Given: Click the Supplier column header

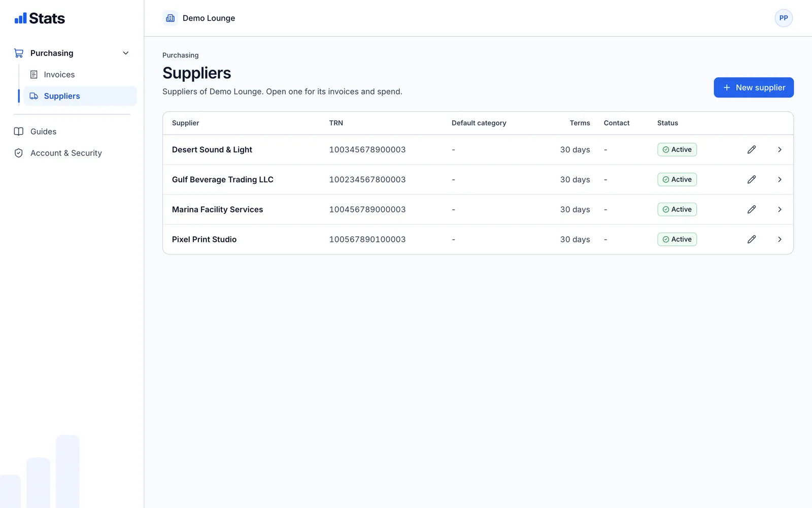Looking at the screenshot, I should pyautogui.click(x=186, y=123).
